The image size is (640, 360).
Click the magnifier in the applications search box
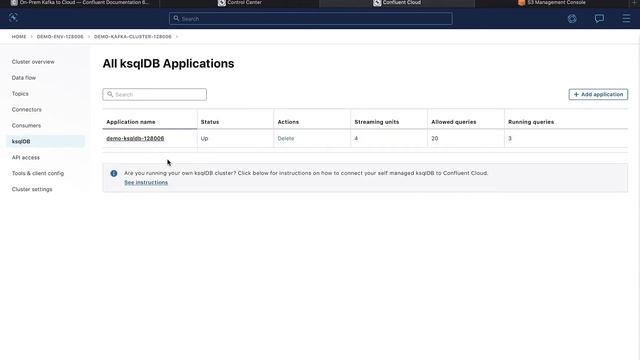[110, 94]
